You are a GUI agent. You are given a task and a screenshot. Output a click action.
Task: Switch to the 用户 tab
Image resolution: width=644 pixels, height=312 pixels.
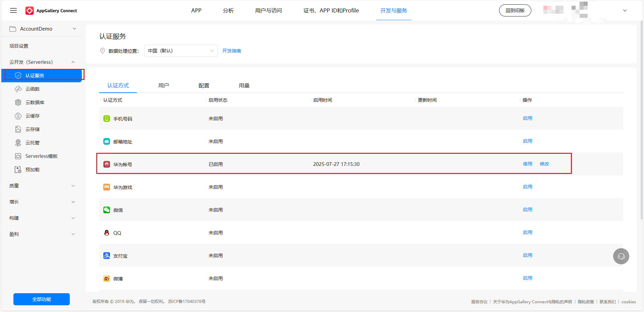point(164,86)
